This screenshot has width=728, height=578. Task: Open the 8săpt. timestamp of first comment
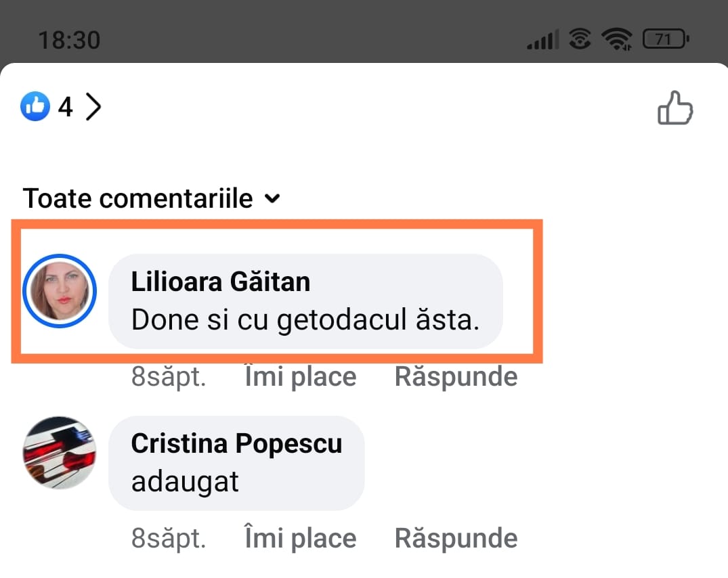pyautogui.click(x=169, y=376)
